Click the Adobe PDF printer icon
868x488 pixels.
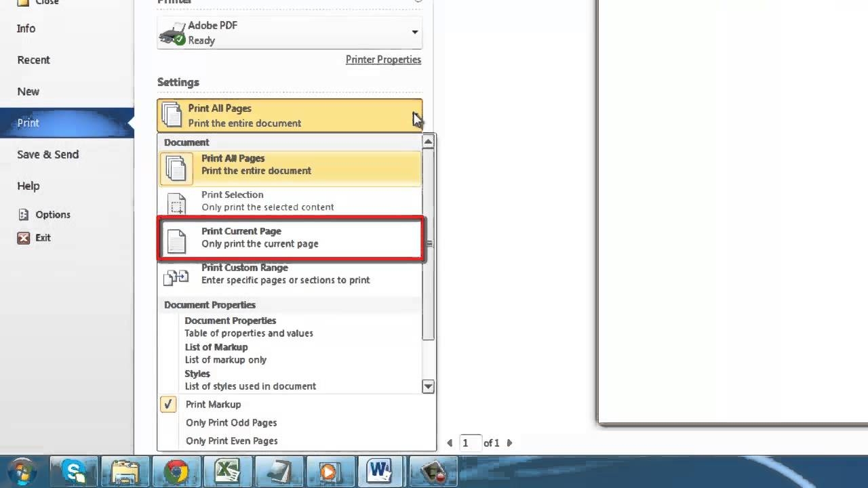(172, 33)
